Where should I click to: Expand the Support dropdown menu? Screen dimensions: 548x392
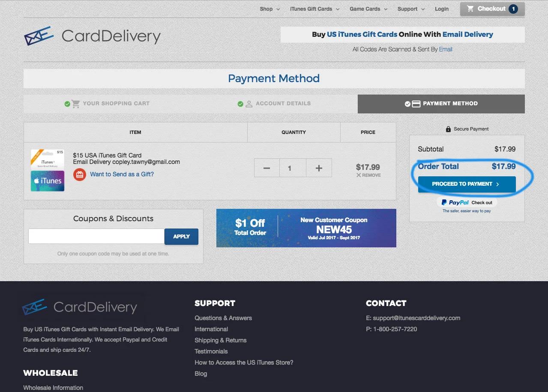(411, 9)
